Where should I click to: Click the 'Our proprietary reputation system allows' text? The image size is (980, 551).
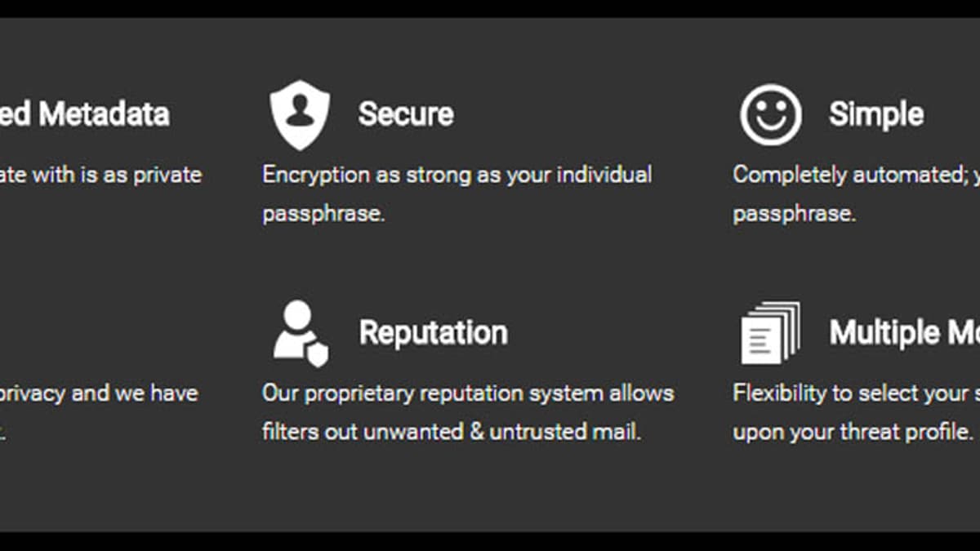click(x=468, y=393)
